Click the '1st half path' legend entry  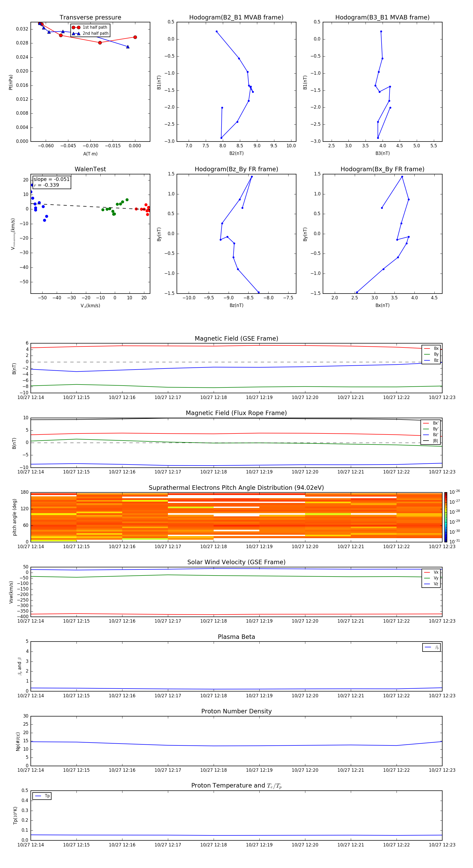(90, 27)
